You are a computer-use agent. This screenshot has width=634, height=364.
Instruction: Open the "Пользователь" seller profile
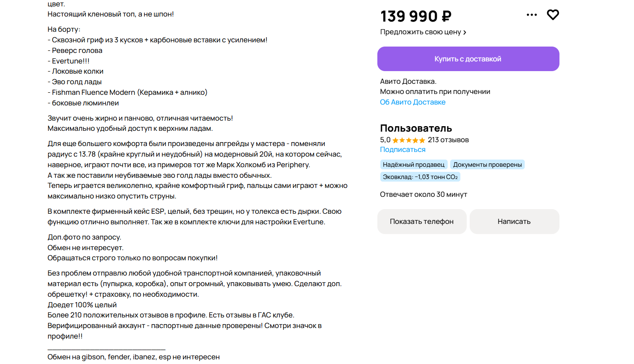[415, 128]
